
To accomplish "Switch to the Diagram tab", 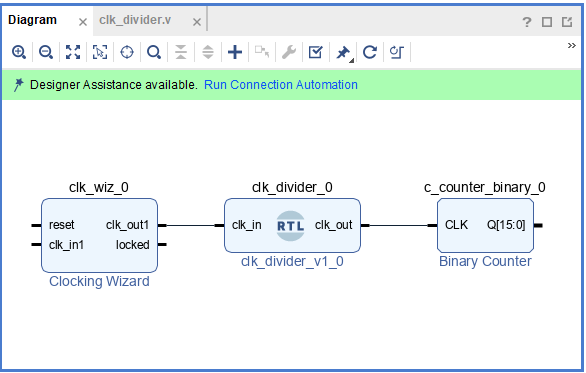I will (33, 20).
